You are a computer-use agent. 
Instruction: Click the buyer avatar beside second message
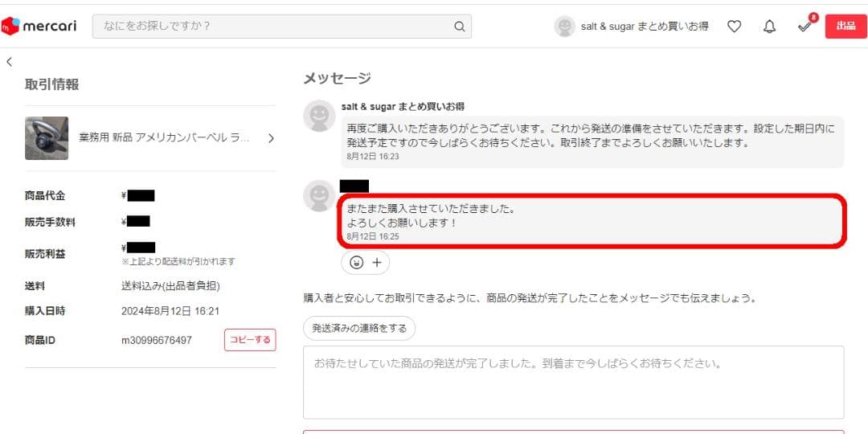pos(319,196)
